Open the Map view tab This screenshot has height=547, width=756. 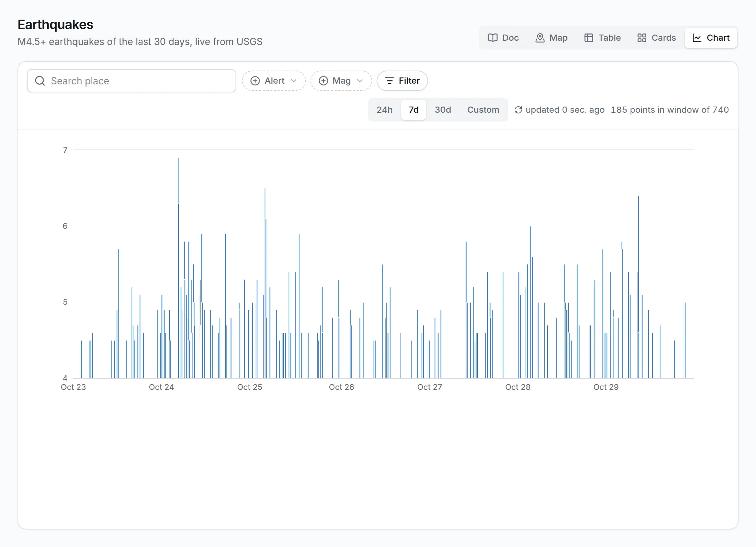point(551,38)
